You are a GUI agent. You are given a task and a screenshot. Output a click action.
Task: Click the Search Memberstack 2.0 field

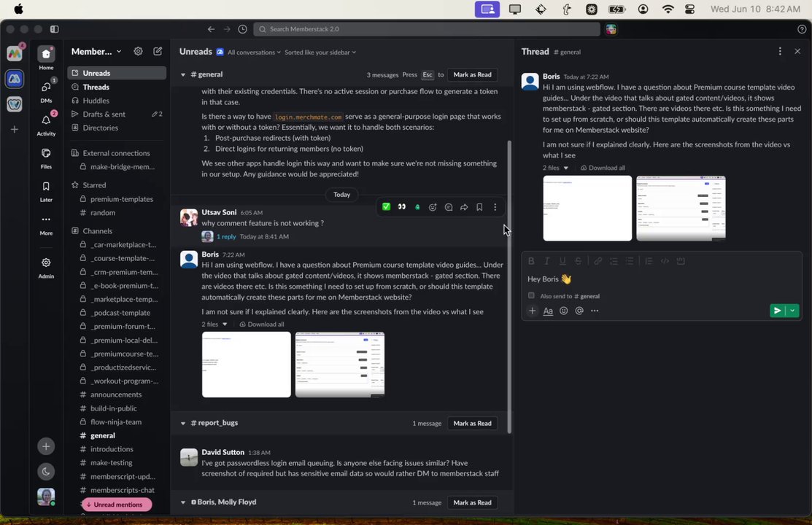[427, 29]
